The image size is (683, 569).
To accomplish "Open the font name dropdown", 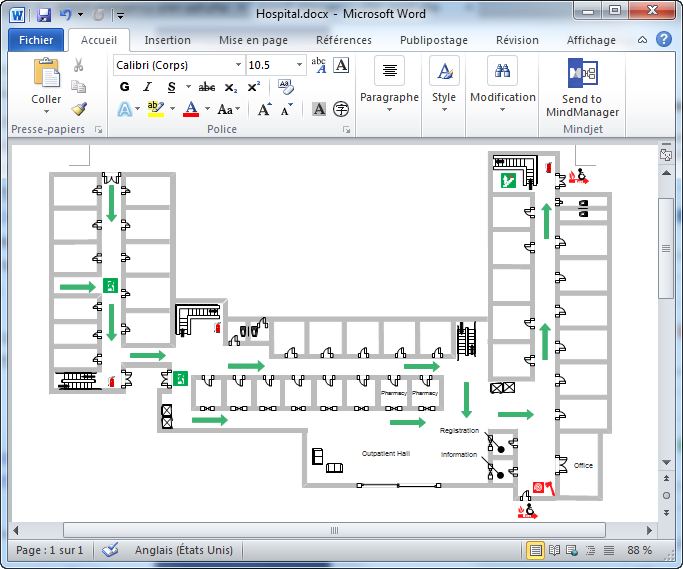I will [238, 65].
